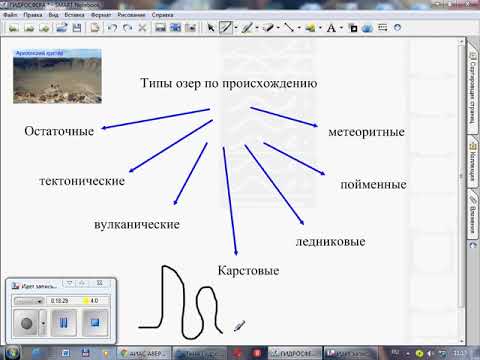The width and height of the screenshot is (480, 360).
Task: Go to the next page icon
Action: (29, 28)
